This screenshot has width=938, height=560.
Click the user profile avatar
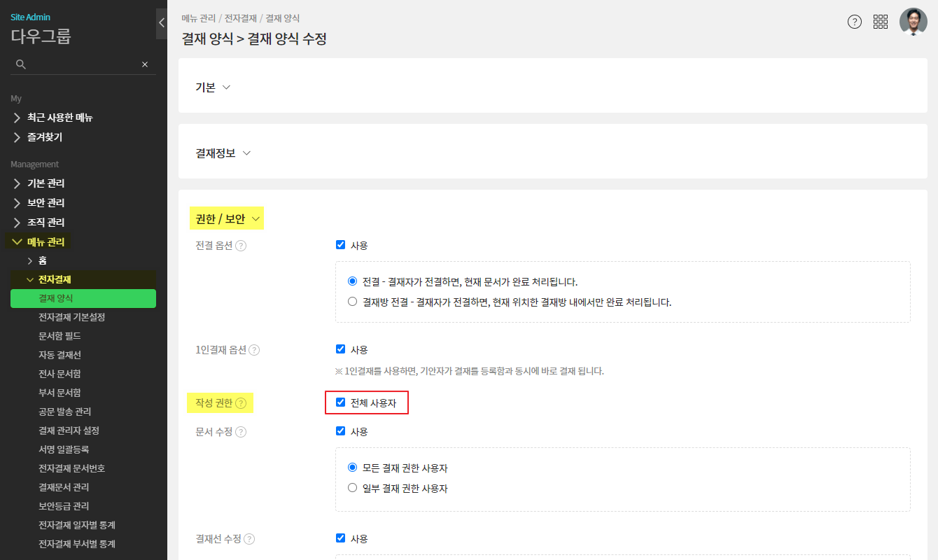point(913,22)
